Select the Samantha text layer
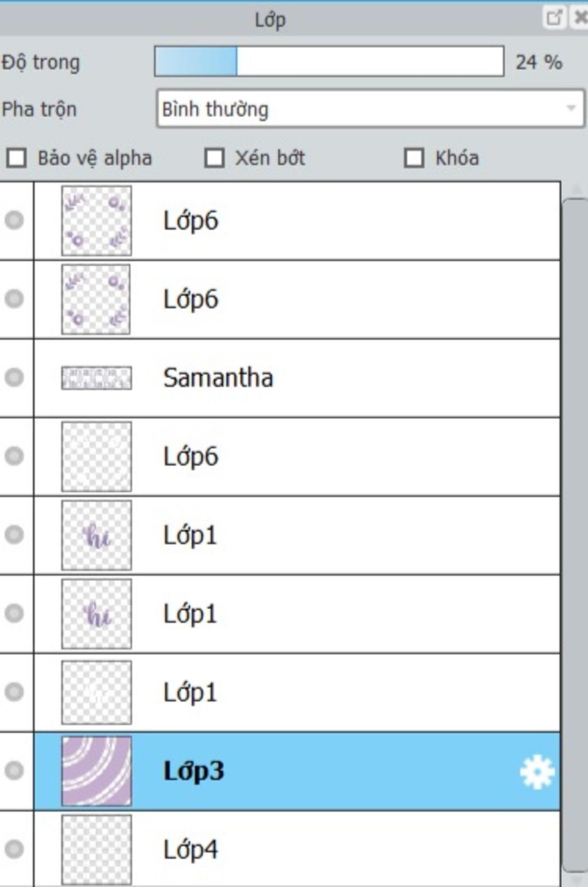The height and width of the screenshot is (887, 588). 297,378
